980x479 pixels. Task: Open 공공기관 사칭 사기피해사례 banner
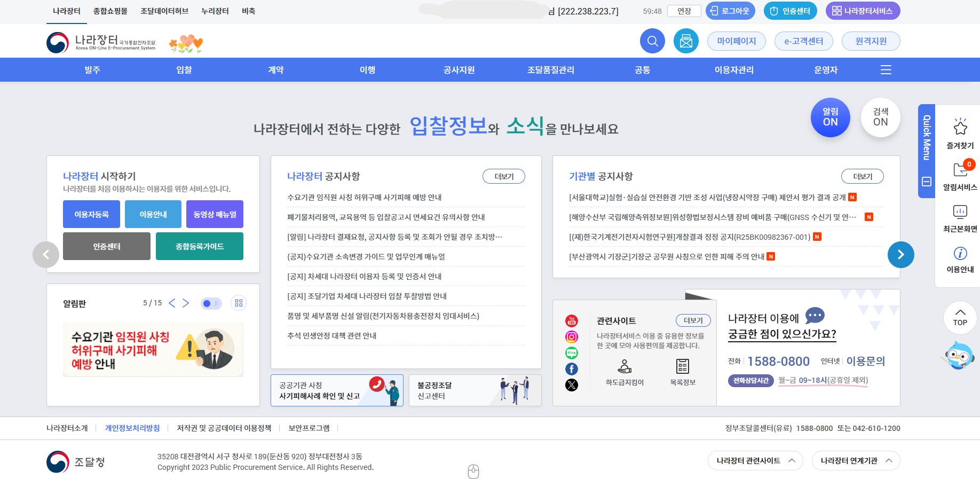click(x=337, y=390)
